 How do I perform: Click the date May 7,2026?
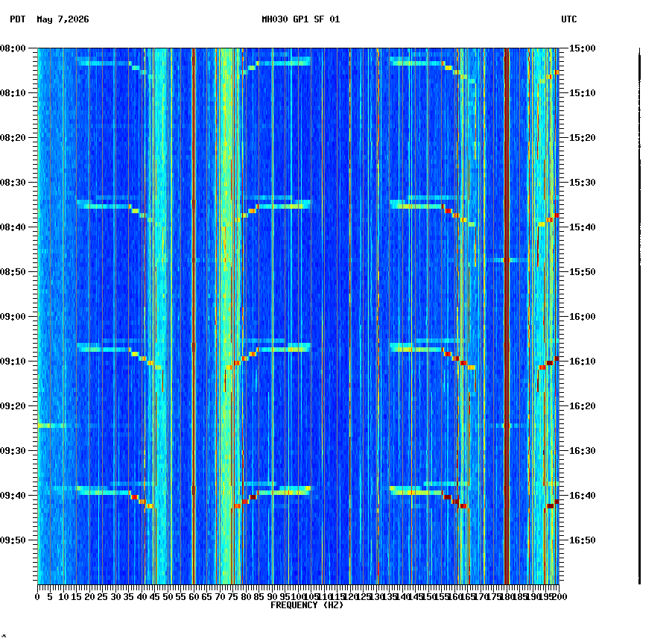(63, 19)
